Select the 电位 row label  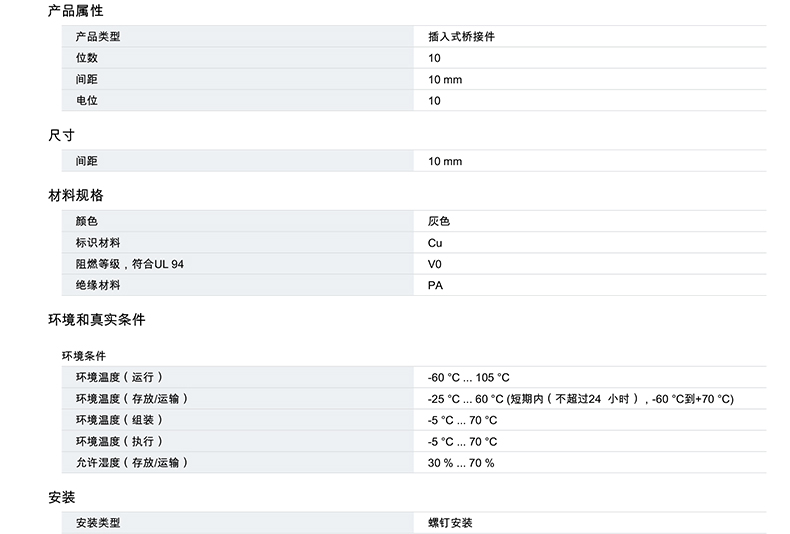pyautogui.click(x=87, y=100)
